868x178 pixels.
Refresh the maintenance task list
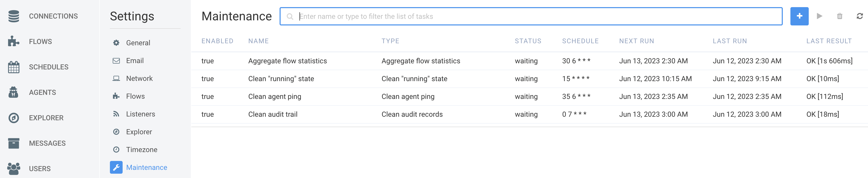(x=860, y=16)
